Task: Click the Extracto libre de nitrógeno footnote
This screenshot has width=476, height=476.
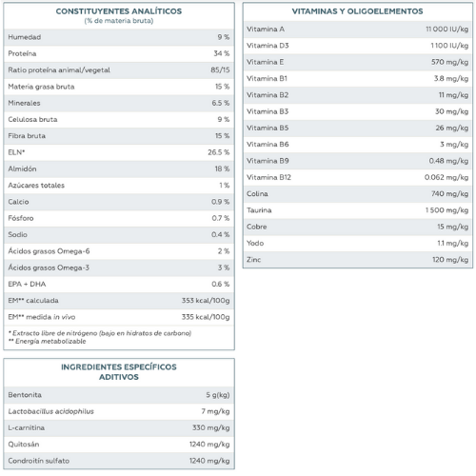Action: pos(100,333)
